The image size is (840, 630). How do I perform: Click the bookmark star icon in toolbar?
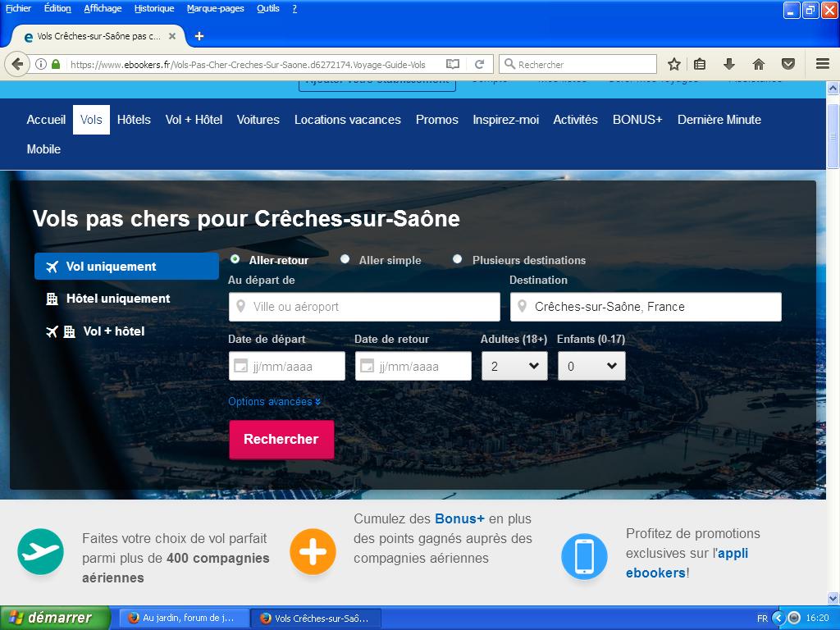click(x=674, y=64)
